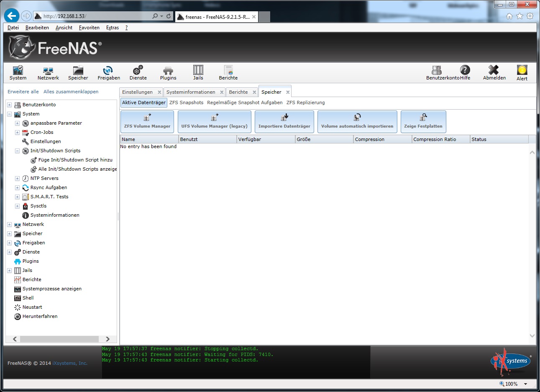This screenshot has width=540, height=392.
Task: Click the ZFS Volume Manager button
Action: [x=147, y=122]
